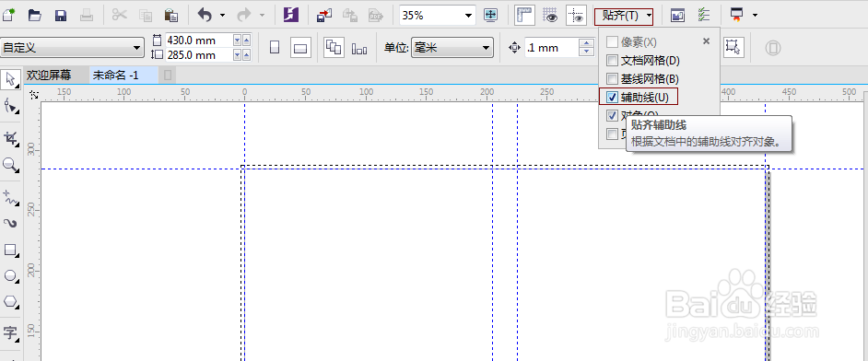
Task: Click the Copy icon in the toolbar
Action: (146, 15)
